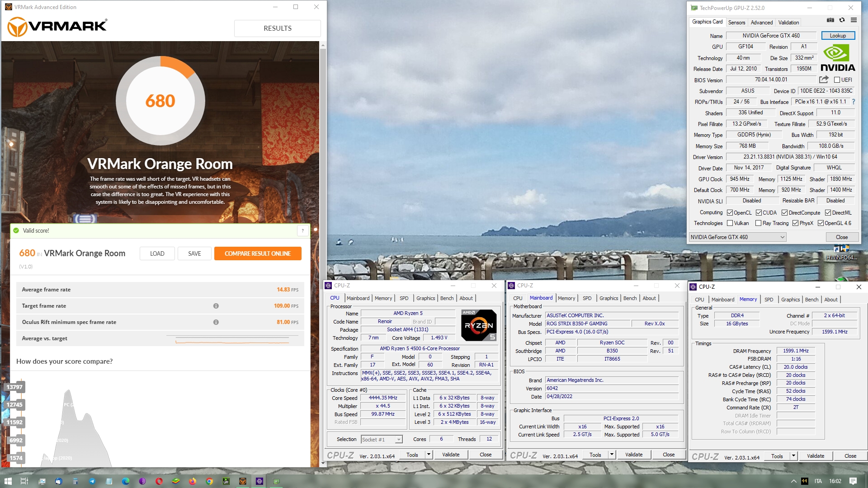This screenshot has width=868, height=488.
Task: Click the Close button at the bottom of GPU-Z
Action: pos(842,237)
